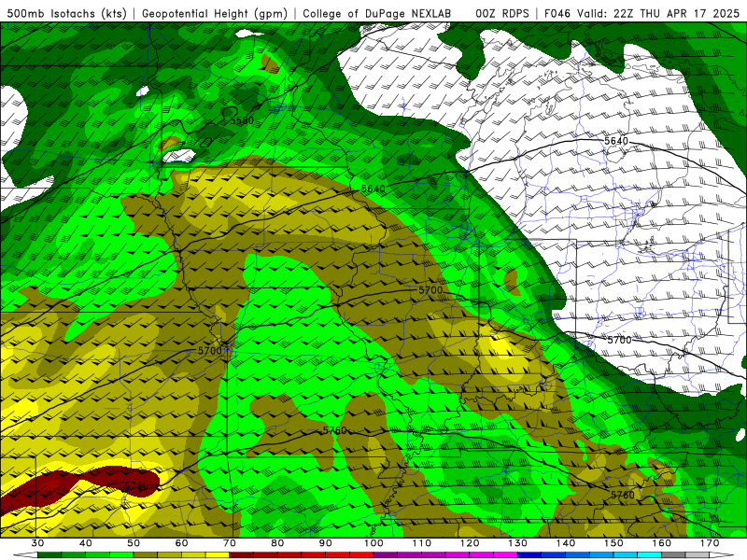The height and width of the screenshot is (560, 747).
Task: Click the legend value 70
Action: (x=230, y=543)
